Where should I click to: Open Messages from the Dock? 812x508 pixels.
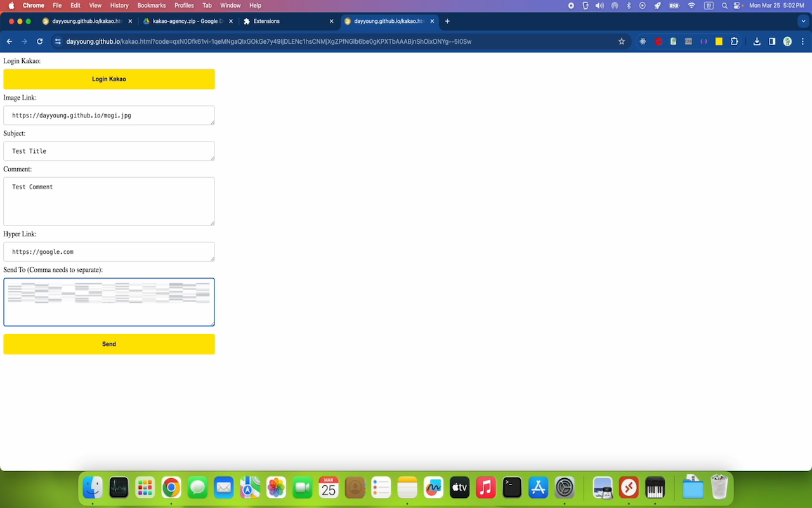coord(197,488)
